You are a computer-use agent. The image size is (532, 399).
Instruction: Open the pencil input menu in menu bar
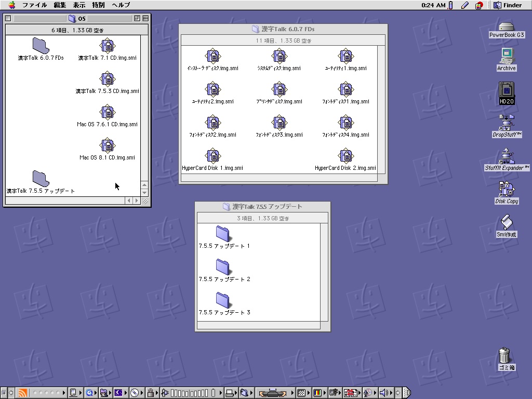point(465,5)
